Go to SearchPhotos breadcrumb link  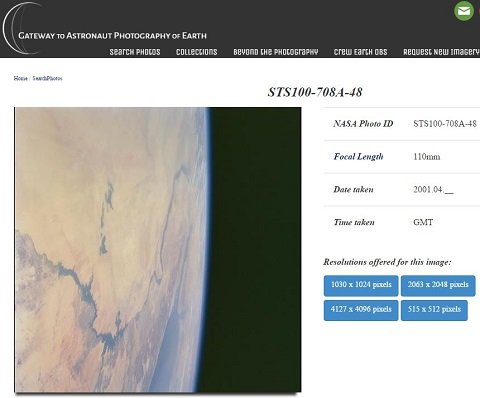47,78
